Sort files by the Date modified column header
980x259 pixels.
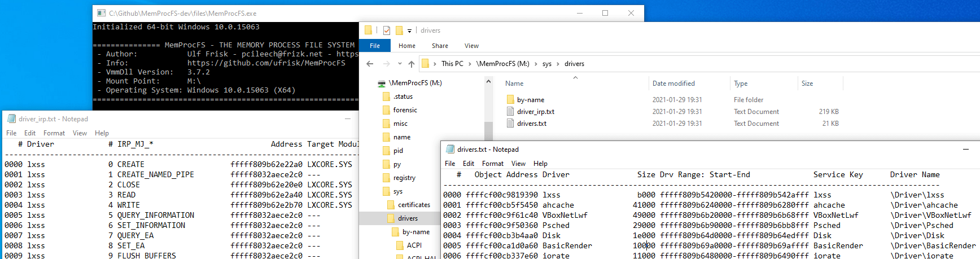coord(673,84)
